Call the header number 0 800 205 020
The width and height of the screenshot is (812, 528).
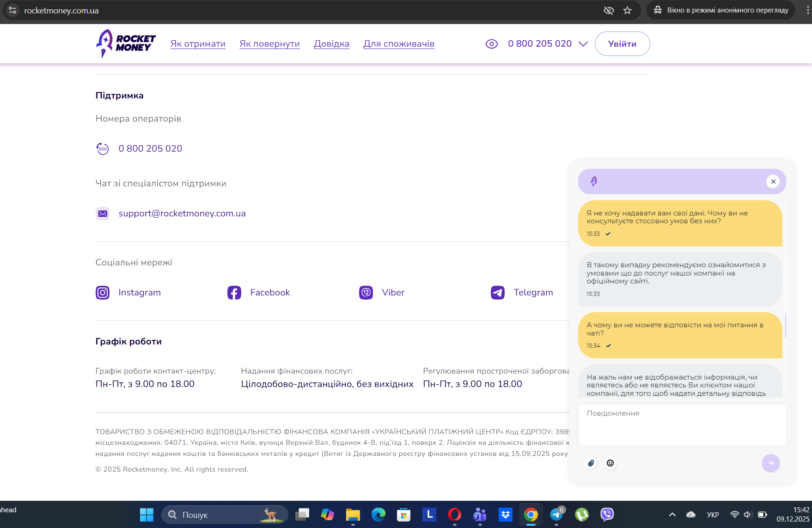(540, 43)
